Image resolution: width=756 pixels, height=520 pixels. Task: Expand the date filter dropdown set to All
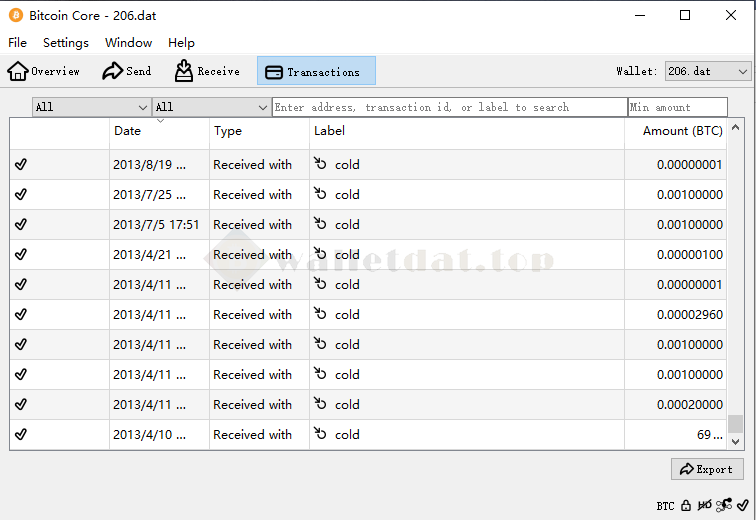(x=91, y=107)
